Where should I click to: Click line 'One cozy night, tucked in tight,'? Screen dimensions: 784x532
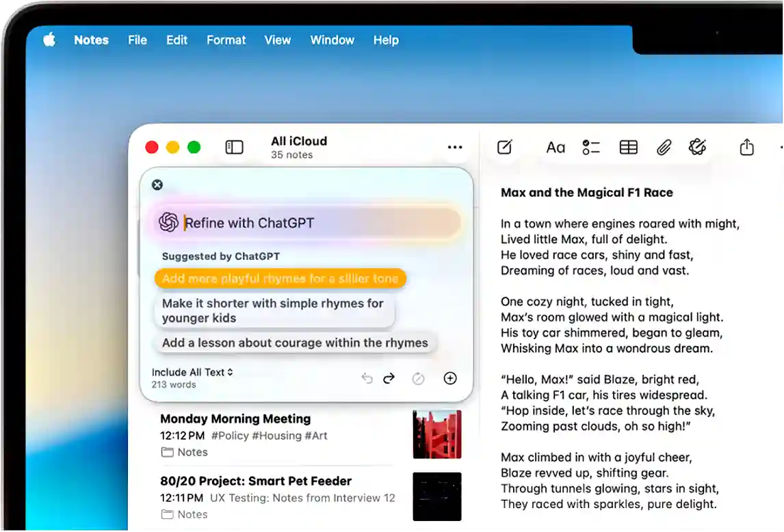[587, 302]
